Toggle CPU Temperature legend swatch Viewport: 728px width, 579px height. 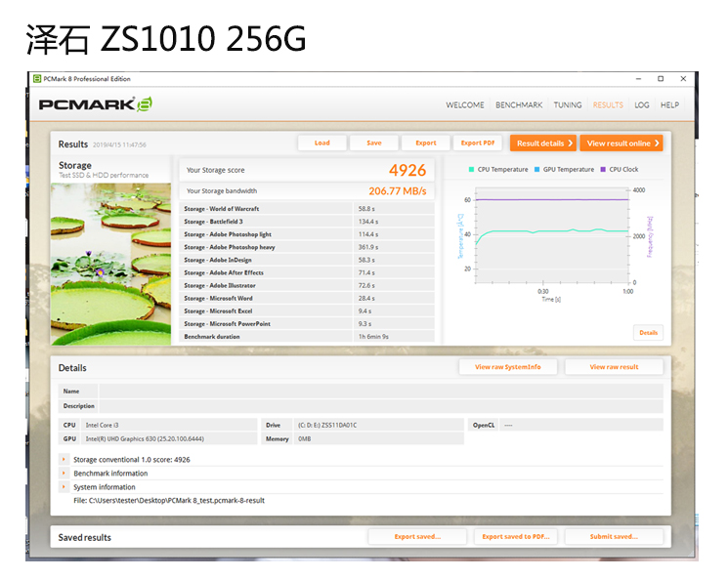coord(471,169)
